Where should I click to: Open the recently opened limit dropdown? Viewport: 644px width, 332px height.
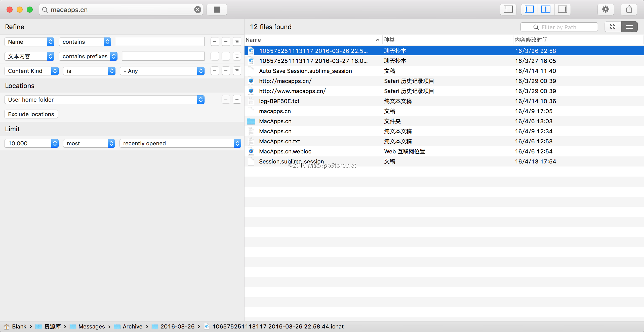click(x=180, y=143)
